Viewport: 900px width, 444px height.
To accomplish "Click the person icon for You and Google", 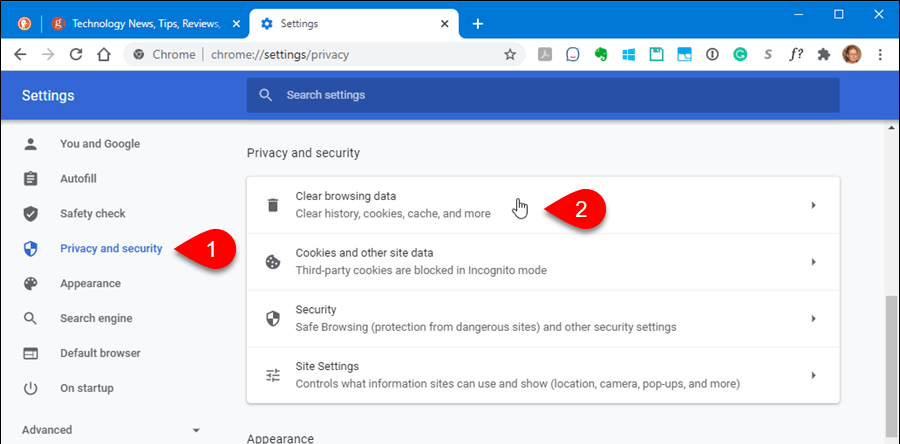I will (30, 143).
